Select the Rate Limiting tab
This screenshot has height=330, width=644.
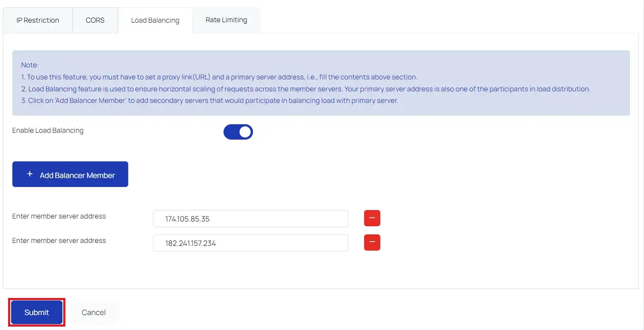(226, 20)
